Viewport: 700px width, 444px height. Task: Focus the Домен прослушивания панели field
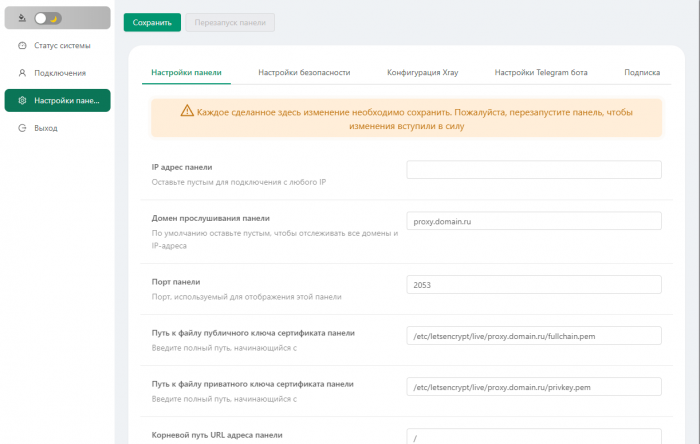coord(534,221)
